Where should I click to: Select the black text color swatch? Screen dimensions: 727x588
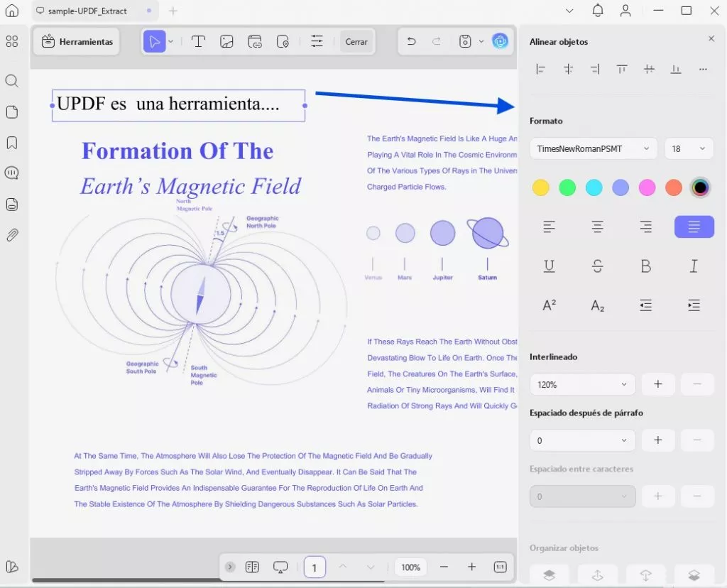[700, 187]
